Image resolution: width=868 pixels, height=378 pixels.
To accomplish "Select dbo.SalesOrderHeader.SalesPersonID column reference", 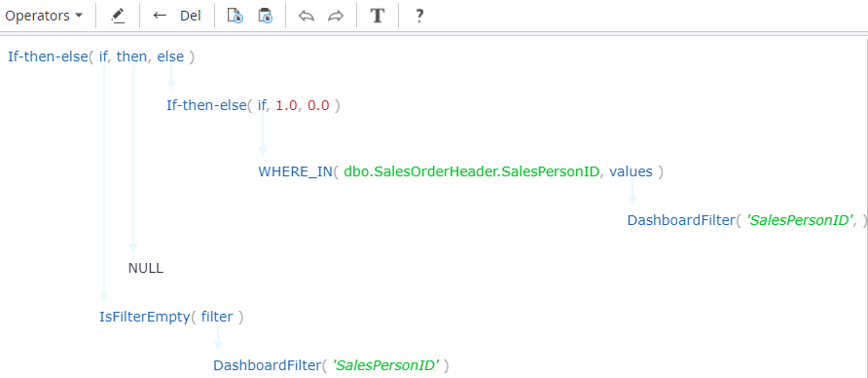I will [472, 171].
